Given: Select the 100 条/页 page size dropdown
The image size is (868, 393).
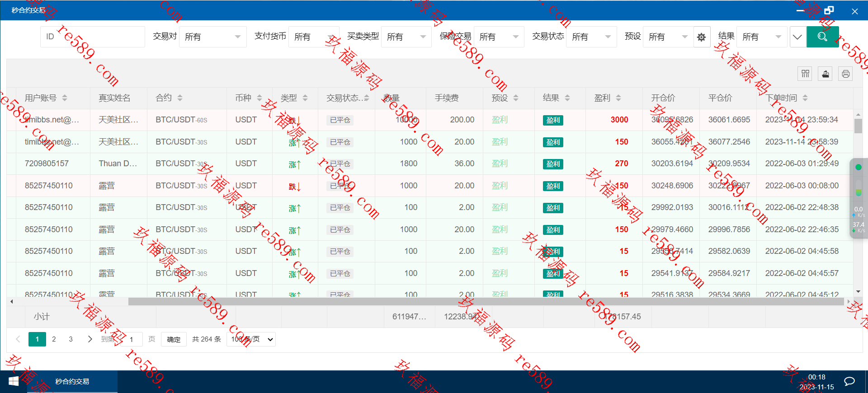Looking at the screenshot, I should 251,339.
